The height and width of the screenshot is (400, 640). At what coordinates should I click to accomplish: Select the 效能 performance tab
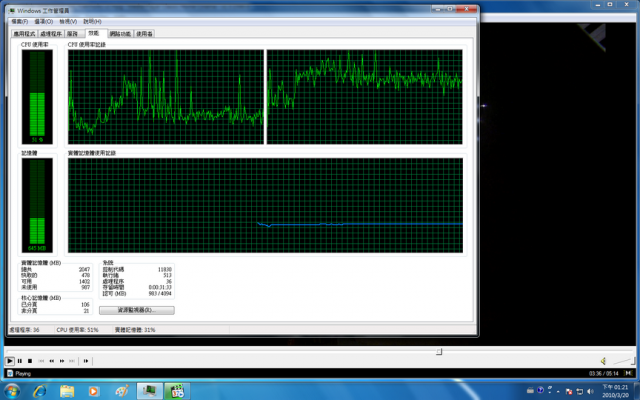94,33
